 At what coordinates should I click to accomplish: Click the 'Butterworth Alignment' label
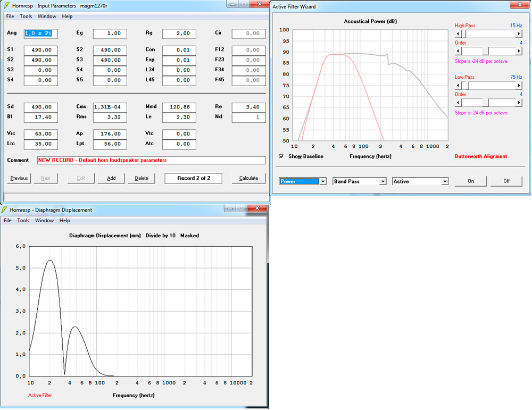point(481,156)
